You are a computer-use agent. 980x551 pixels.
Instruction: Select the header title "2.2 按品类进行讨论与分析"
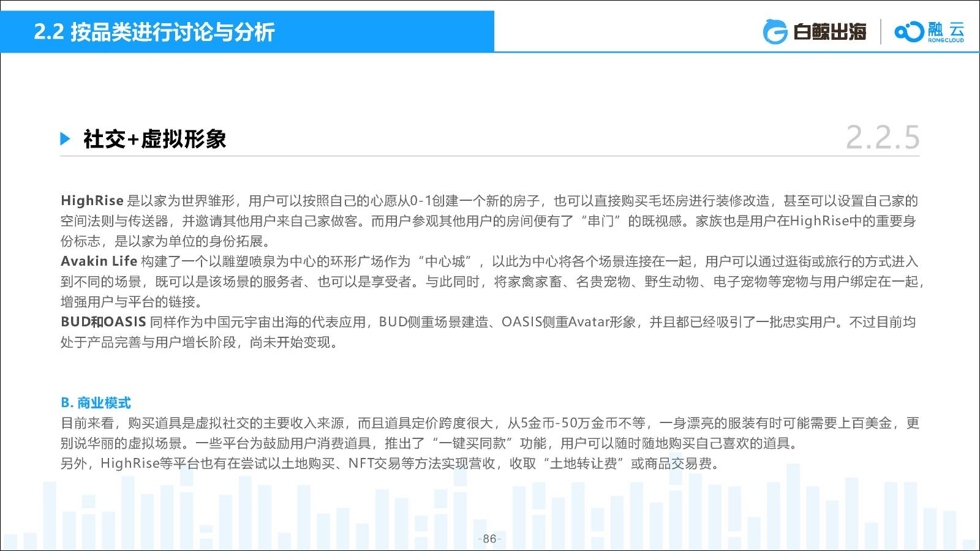154,32
